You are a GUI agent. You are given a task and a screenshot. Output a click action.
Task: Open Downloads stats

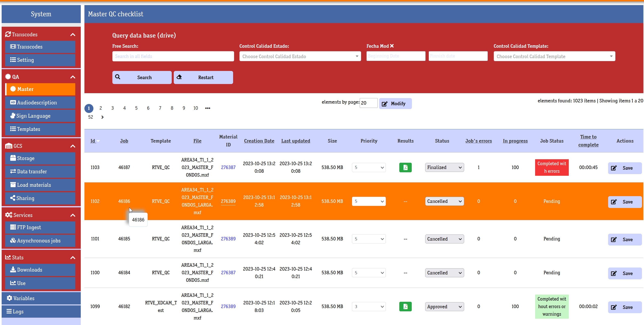pyautogui.click(x=40, y=270)
